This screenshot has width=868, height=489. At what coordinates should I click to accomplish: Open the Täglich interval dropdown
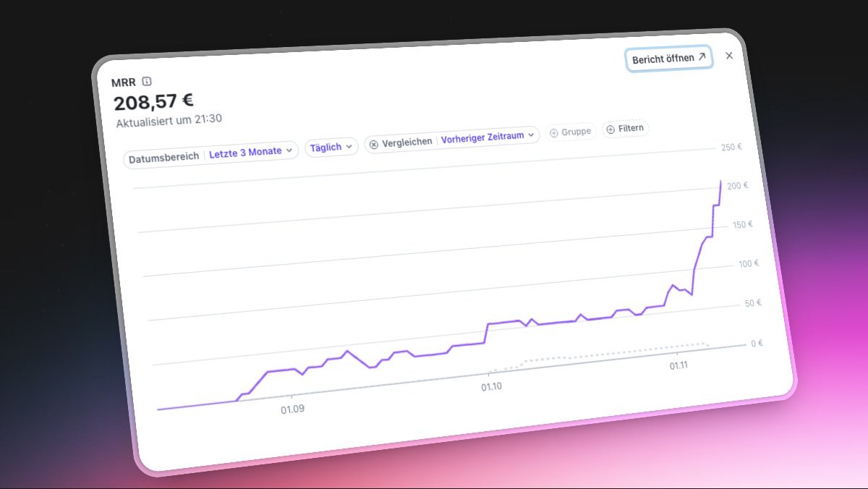pos(331,146)
